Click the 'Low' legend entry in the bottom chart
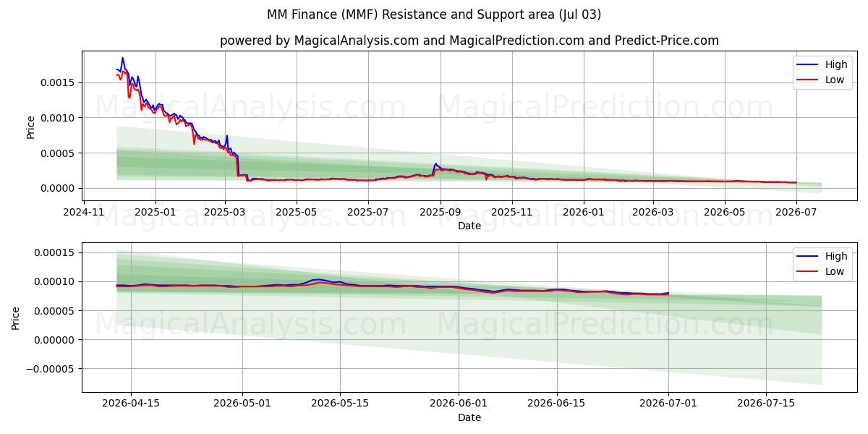 [x=835, y=271]
